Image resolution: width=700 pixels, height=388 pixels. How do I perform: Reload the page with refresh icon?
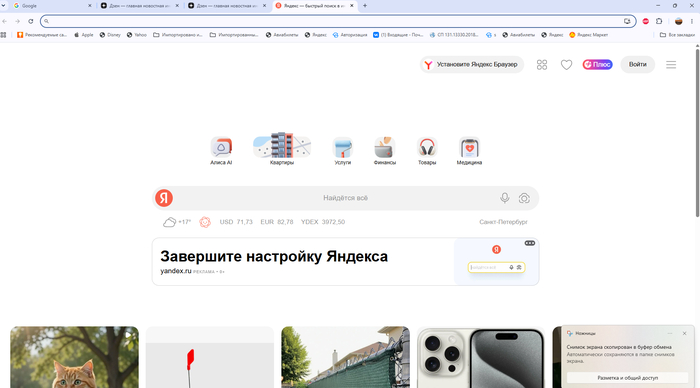(30, 21)
